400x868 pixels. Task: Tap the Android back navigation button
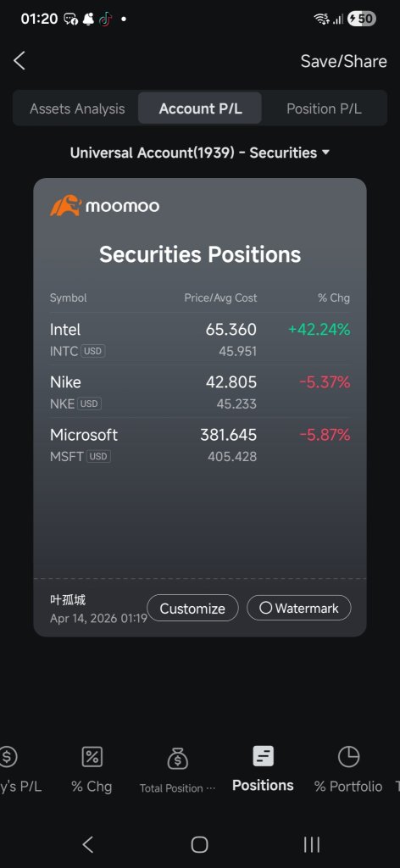[87, 844]
